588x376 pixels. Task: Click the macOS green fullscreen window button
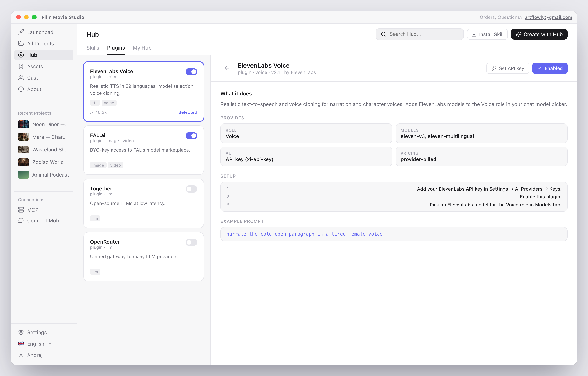(x=34, y=17)
